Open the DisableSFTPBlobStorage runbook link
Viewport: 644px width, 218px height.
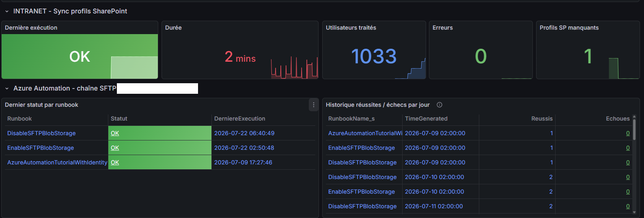pos(41,133)
